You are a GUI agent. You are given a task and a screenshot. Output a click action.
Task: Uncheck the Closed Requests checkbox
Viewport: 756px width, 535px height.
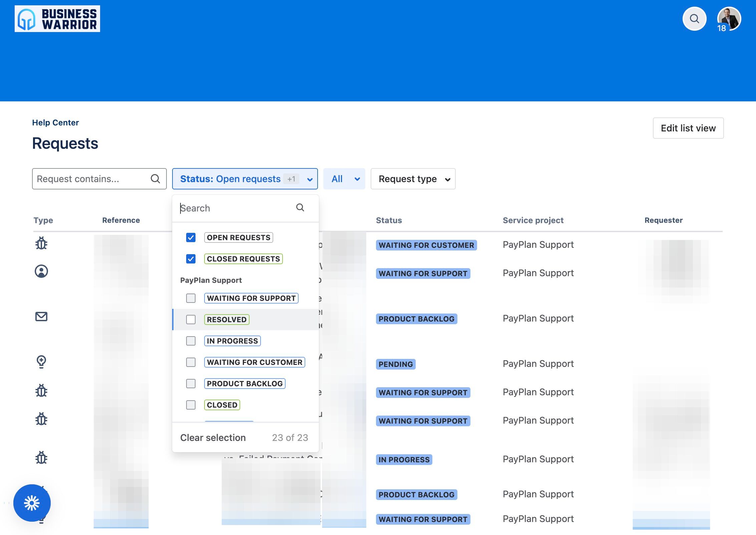191,259
